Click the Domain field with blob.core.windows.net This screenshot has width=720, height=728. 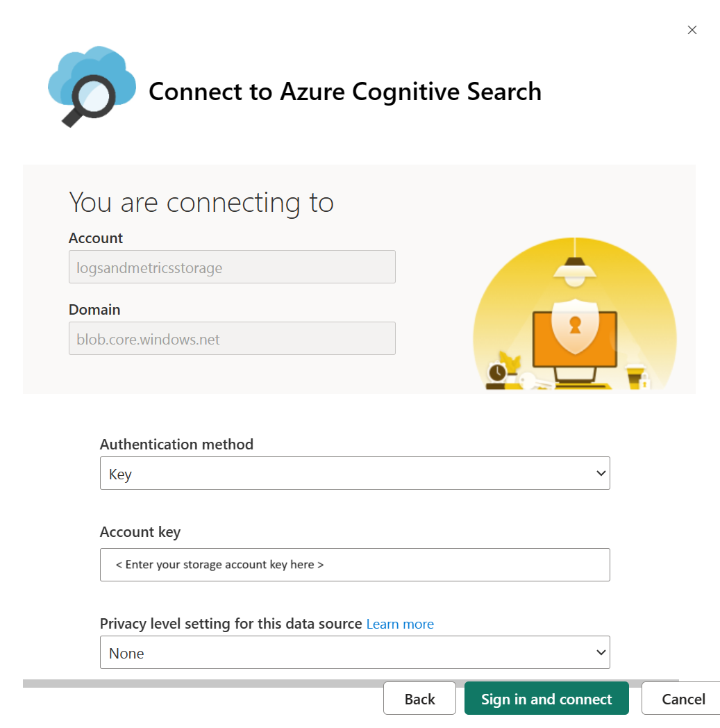pos(232,338)
